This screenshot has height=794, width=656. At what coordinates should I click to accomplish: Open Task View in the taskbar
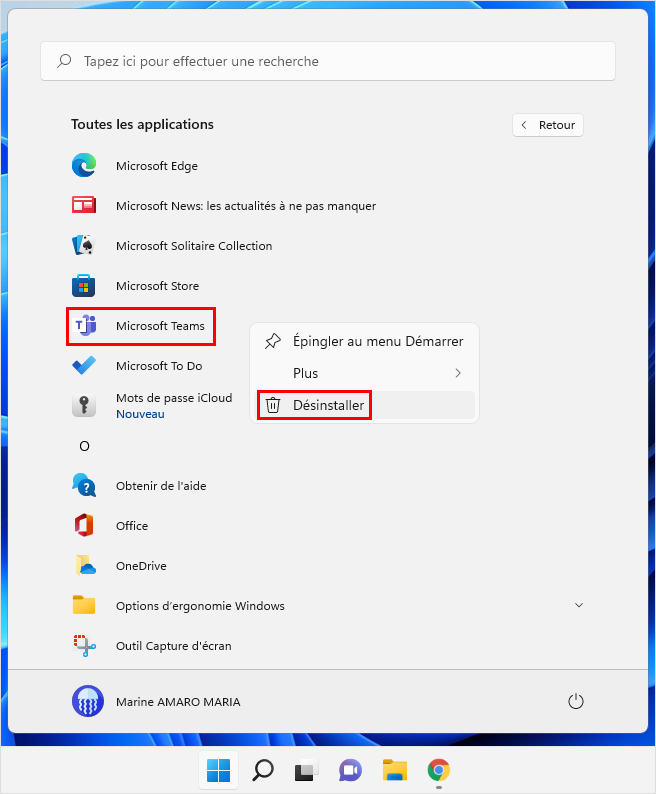pos(306,770)
